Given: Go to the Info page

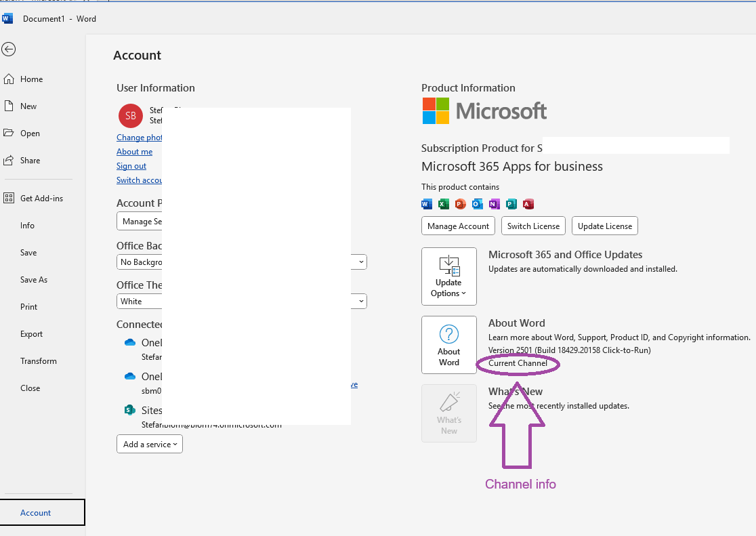Looking at the screenshot, I should (x=27, y=225).
